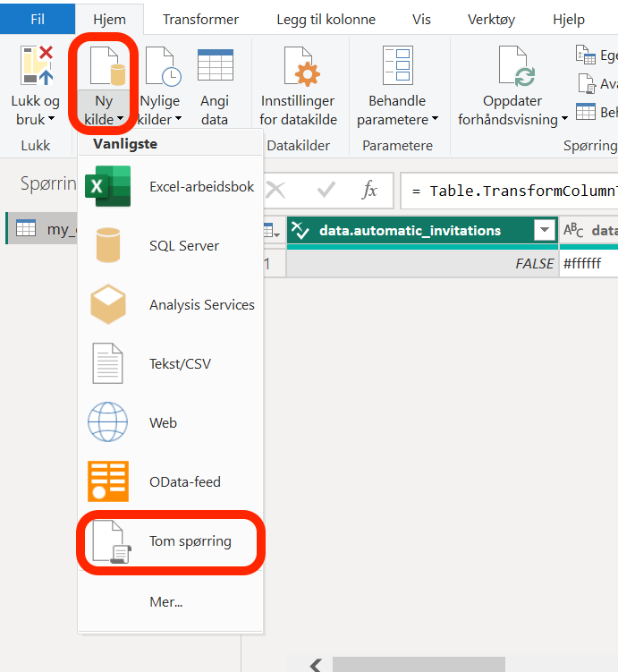Open the Hjelp tab
This screenshot has height=672, width=618.
click(x=568, y=20)
